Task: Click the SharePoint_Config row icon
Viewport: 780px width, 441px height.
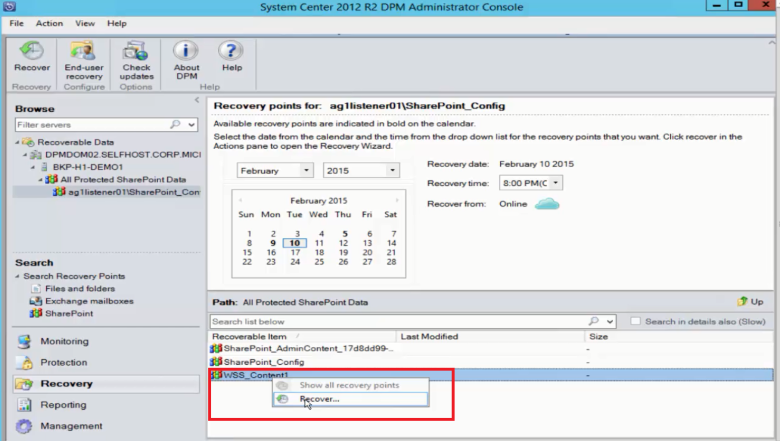Action: [216, 362]
